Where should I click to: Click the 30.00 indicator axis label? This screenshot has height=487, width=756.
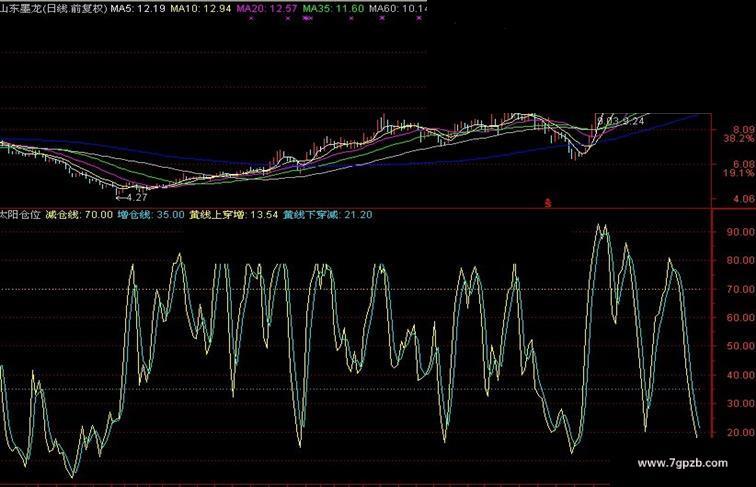pos(741,404)
